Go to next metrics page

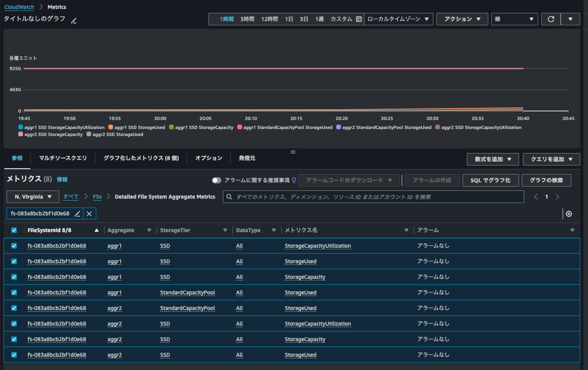[x=557, y=197]
